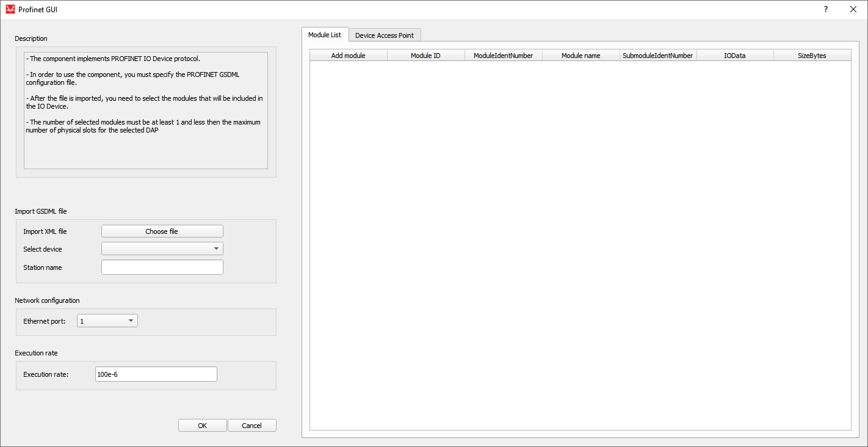Click the Choose file button
The image size is (868, 447).
162,231
